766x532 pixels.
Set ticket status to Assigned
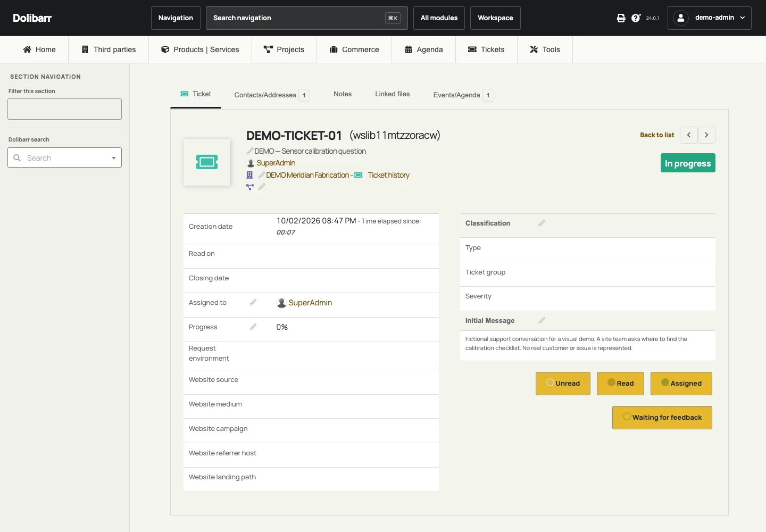click(x=681, y=384)
